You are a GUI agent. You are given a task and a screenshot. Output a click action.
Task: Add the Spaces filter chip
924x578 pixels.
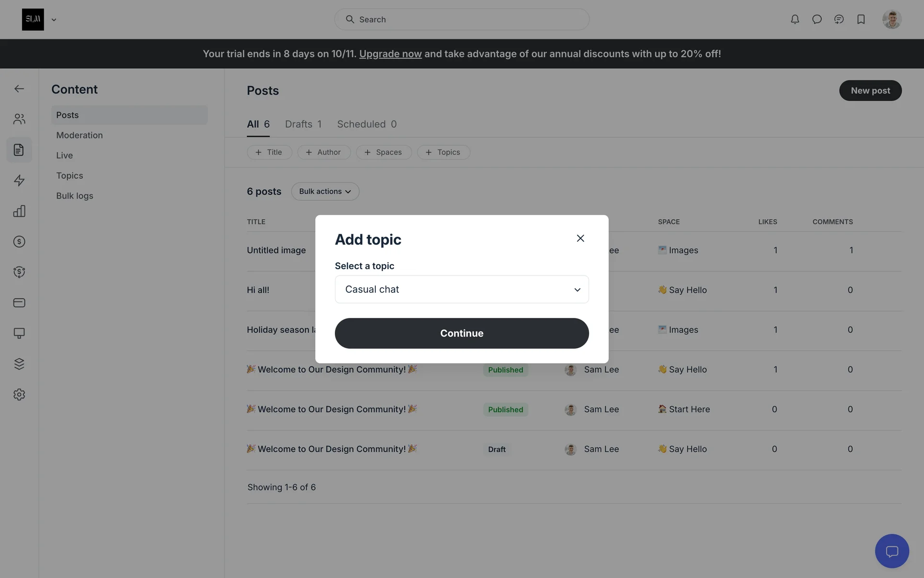pos(384,152)
